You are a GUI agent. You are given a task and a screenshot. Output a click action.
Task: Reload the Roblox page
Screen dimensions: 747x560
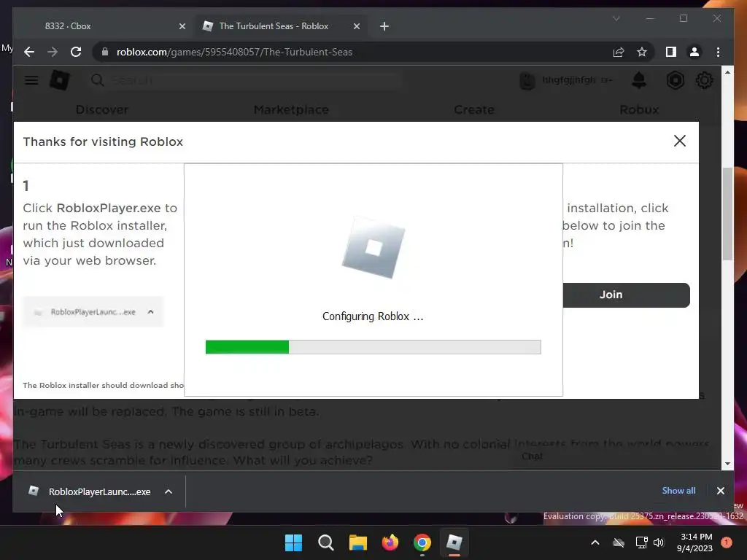[x=76, y=52]
